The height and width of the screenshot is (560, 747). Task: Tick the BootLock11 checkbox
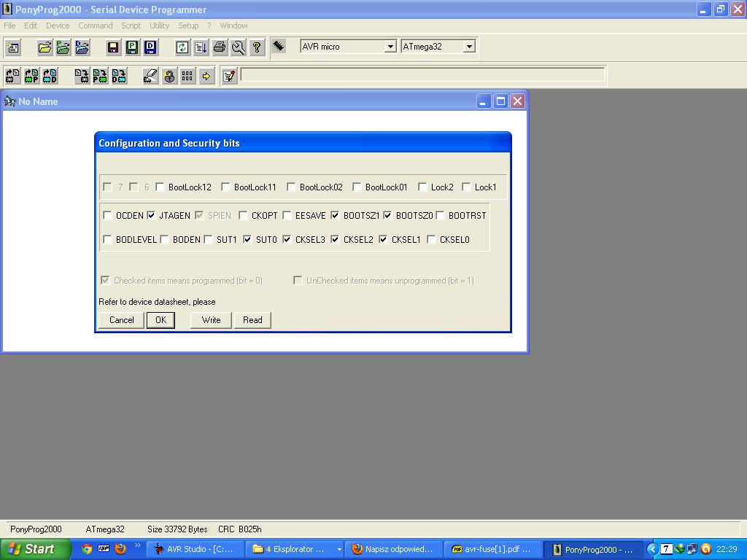pyautogui.click(x=226, y=187)
